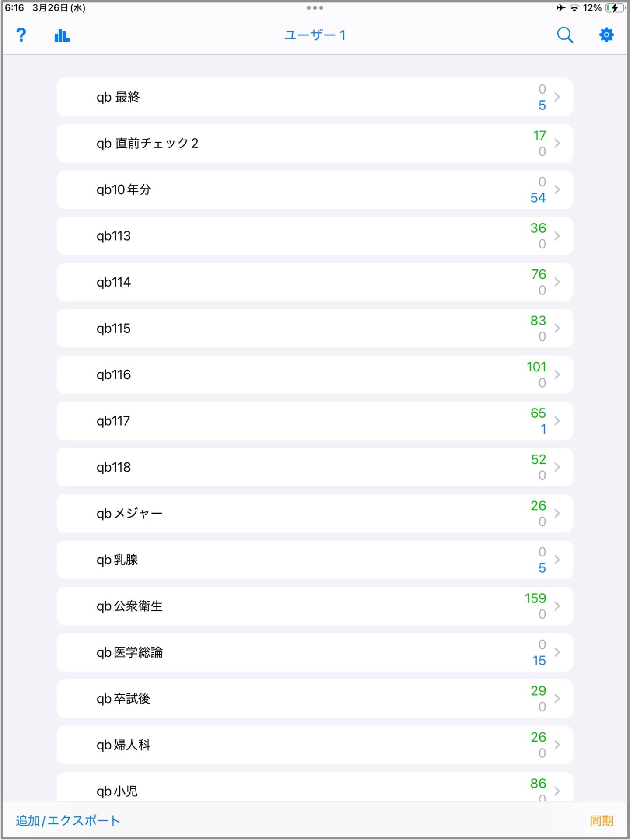Viewport: 630px width, 840px height.
Task: Select the qb 医学総論 deck
Action: pos(315,652)
